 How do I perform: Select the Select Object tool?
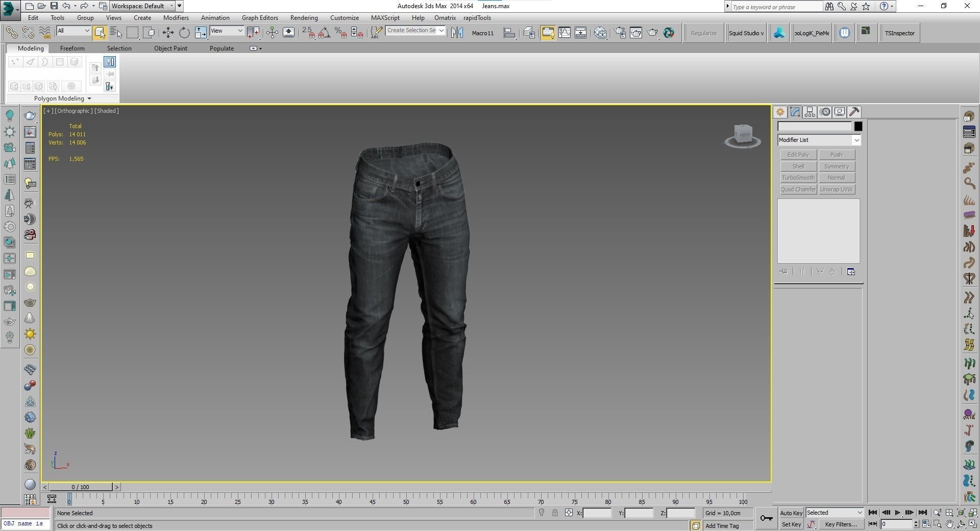[x=100, y=33]
